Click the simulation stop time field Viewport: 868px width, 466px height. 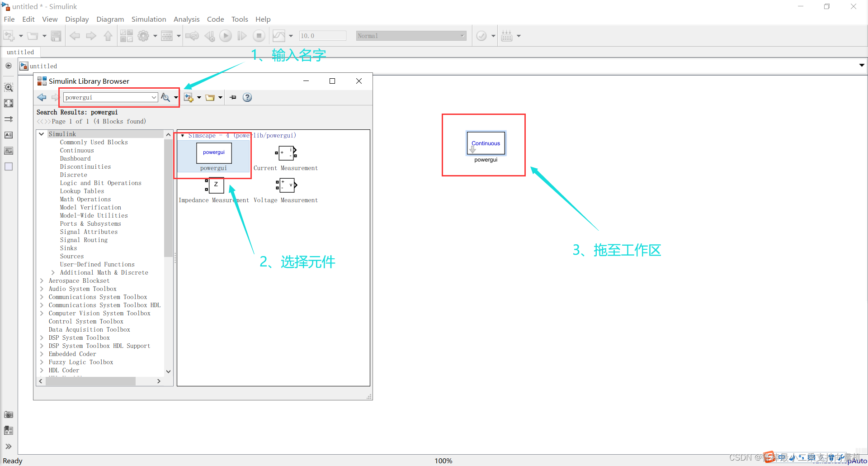[x=322, y=36]
